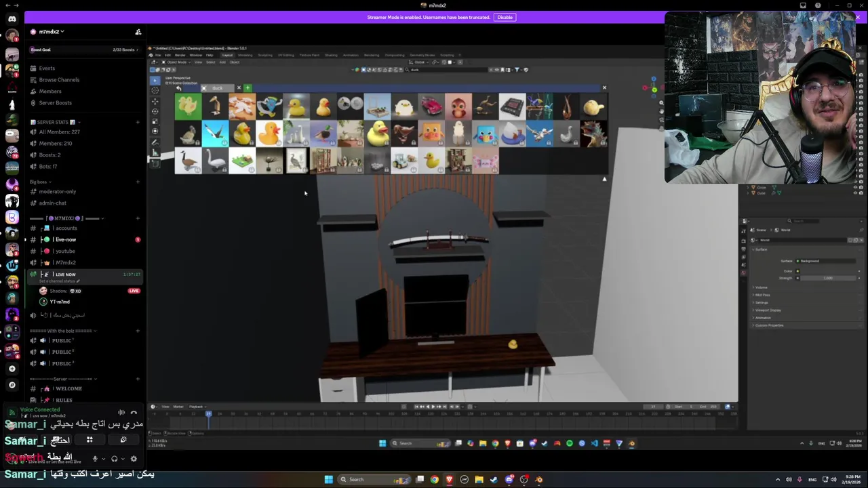This screenshot has height=488, width=868.
Task: Open Discord user settings gear
Action: click(134, 459)
